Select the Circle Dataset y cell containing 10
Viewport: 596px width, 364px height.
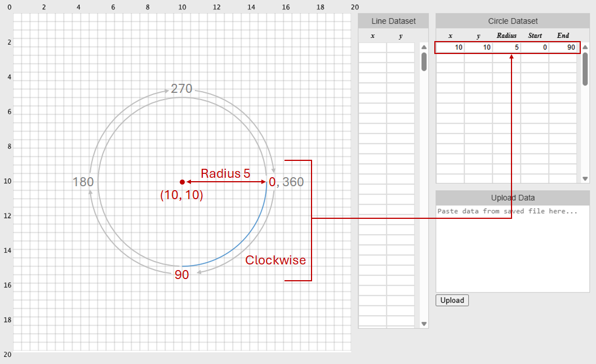point(478,47)
